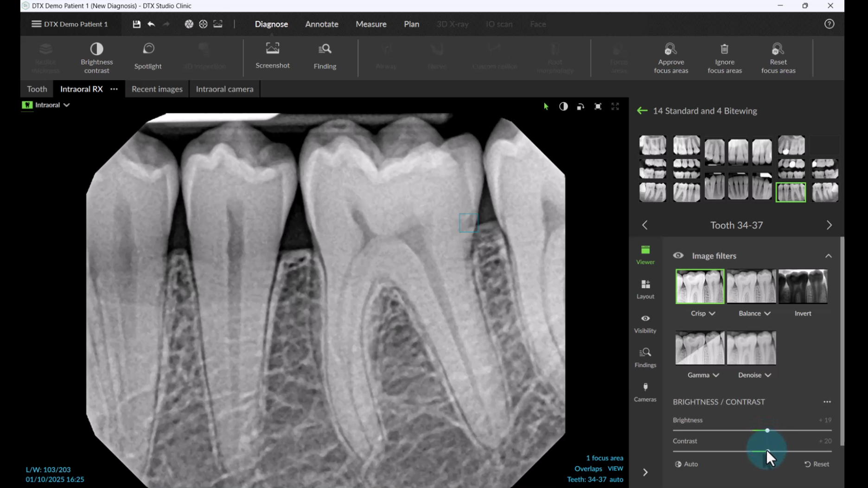Click the Brightness slider handle
The height and width of the screenshot is (488, 868).
767,431
